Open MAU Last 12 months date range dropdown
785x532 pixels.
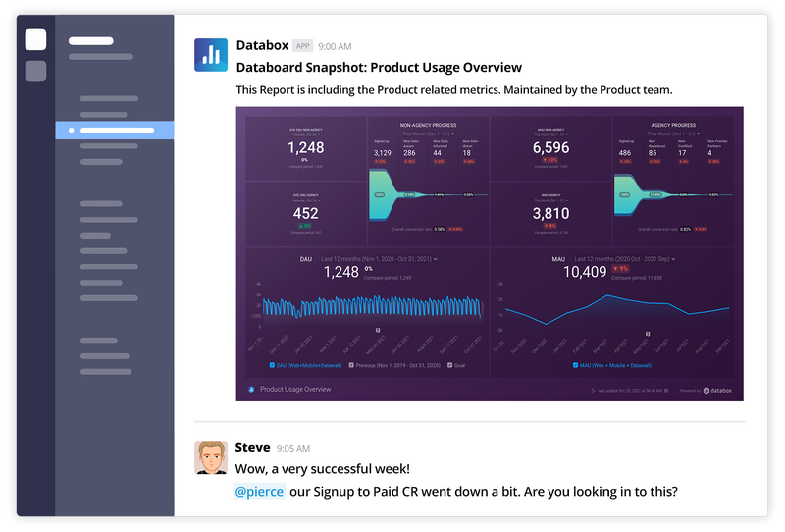[625, 259]
